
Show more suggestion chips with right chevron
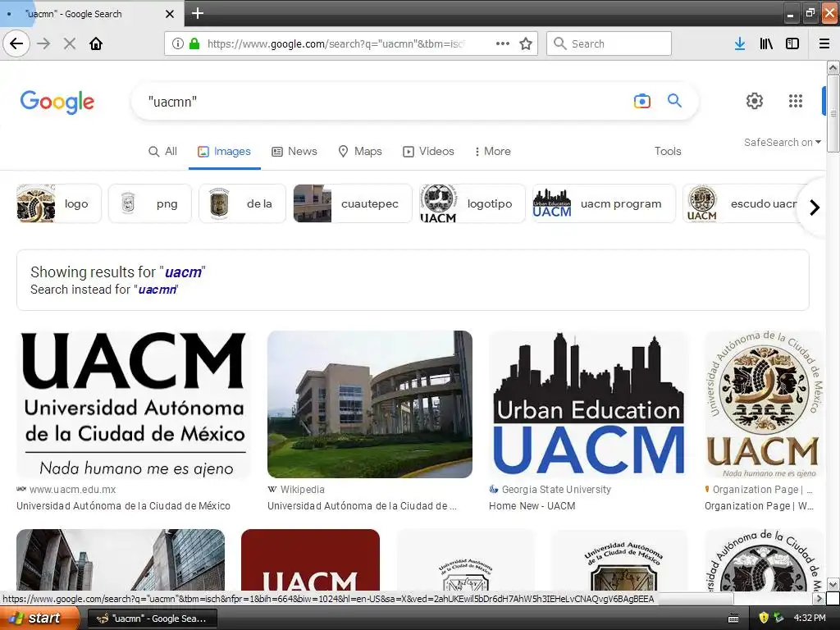tap(815, 208)
